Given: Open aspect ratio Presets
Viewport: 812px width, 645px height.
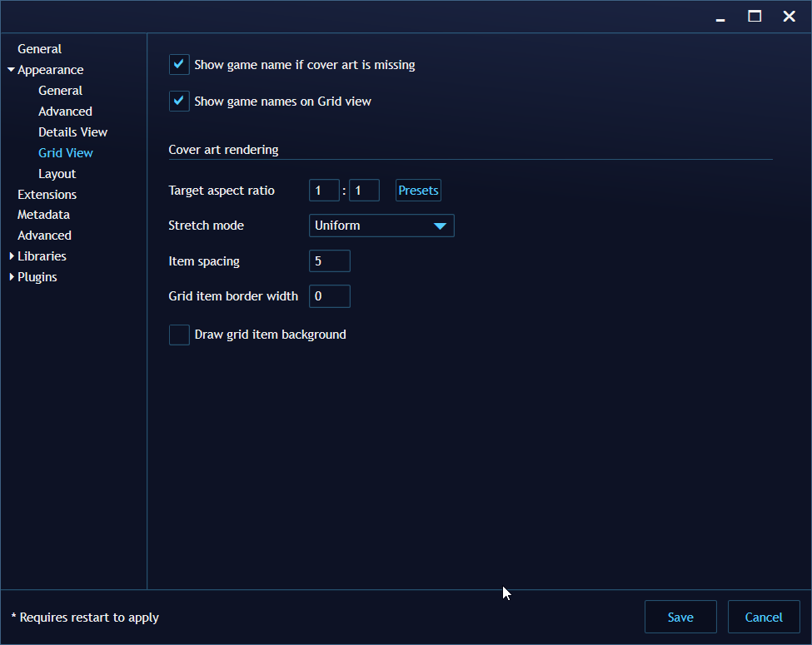Looking at the screenshot, I should point(418,190).
